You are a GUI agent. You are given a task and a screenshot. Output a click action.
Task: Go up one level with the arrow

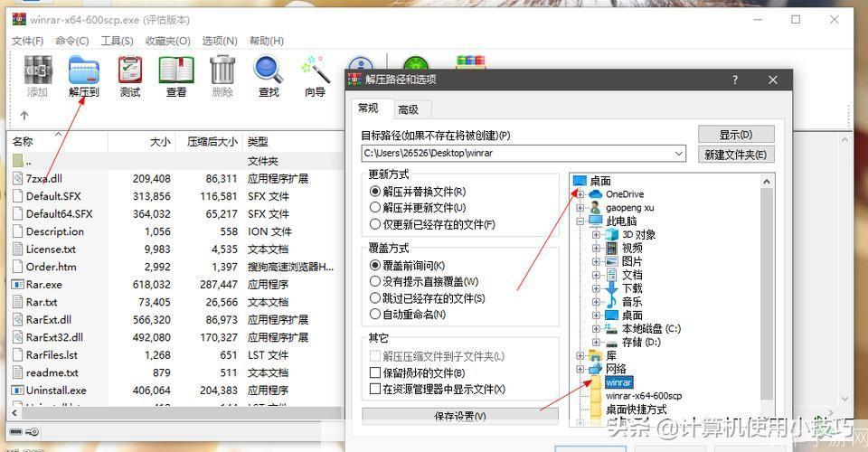pos(24,115)
